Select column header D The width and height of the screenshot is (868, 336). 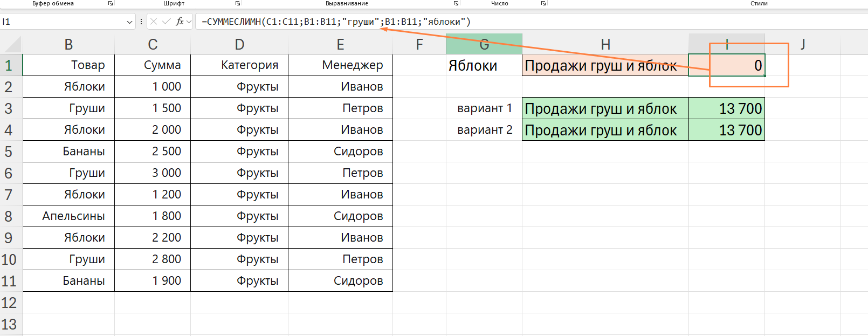pyautogui.click(x=239, y=44)
